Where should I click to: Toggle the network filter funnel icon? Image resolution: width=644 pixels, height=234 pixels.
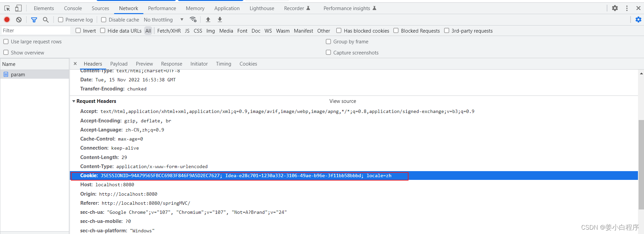pyautogui.click(x=34, y=19)
